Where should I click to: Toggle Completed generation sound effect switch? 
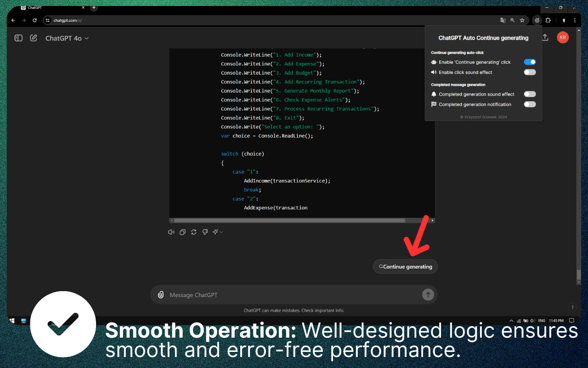[x=530, y=94]
